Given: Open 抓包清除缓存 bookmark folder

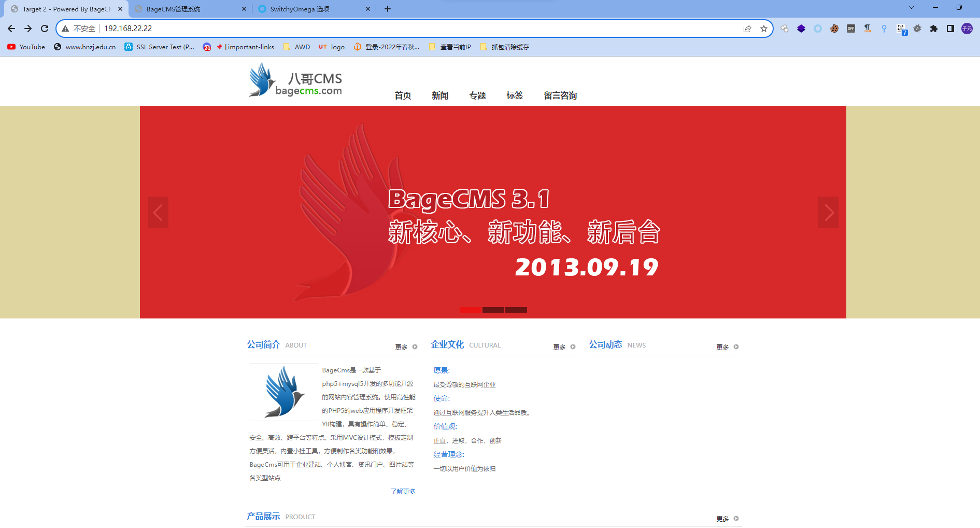Looking at the screenshot, I should tap(505, 47).
